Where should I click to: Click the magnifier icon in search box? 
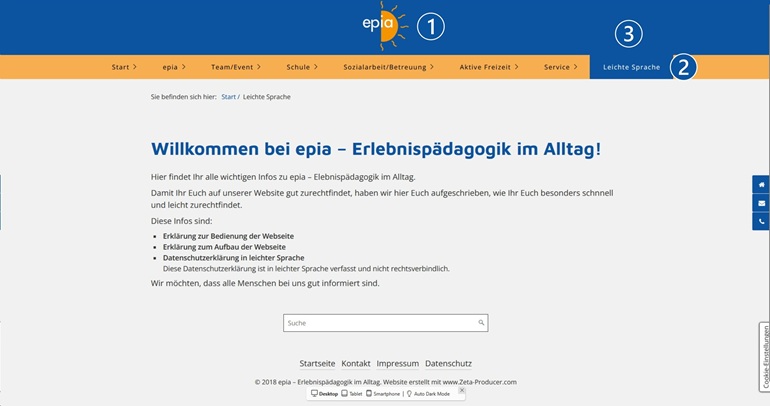click(481, 323)
